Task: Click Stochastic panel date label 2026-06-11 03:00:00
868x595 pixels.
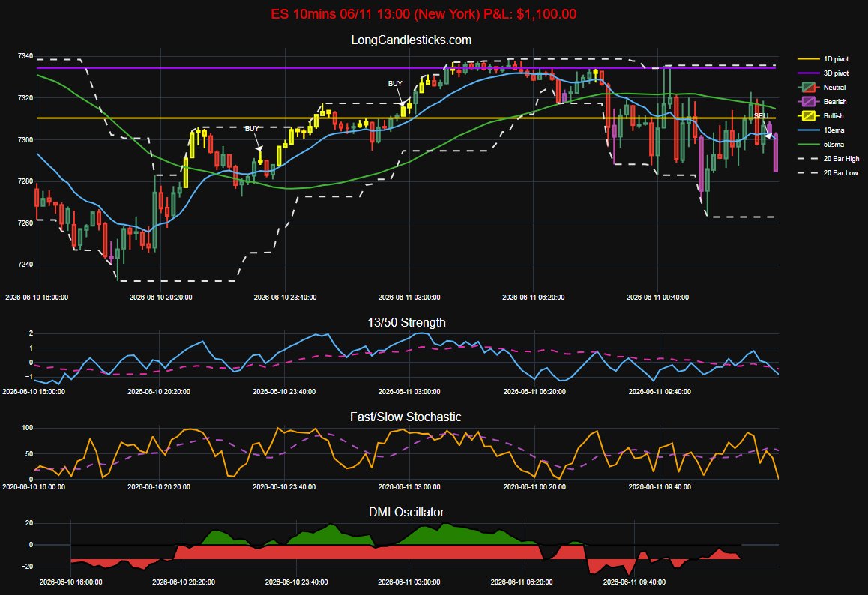Action: pyautogui.click(x=409, y=487)
